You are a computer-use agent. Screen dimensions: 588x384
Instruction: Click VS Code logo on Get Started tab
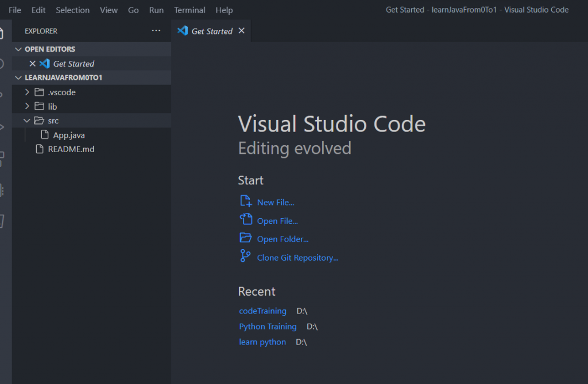[183, 30]
